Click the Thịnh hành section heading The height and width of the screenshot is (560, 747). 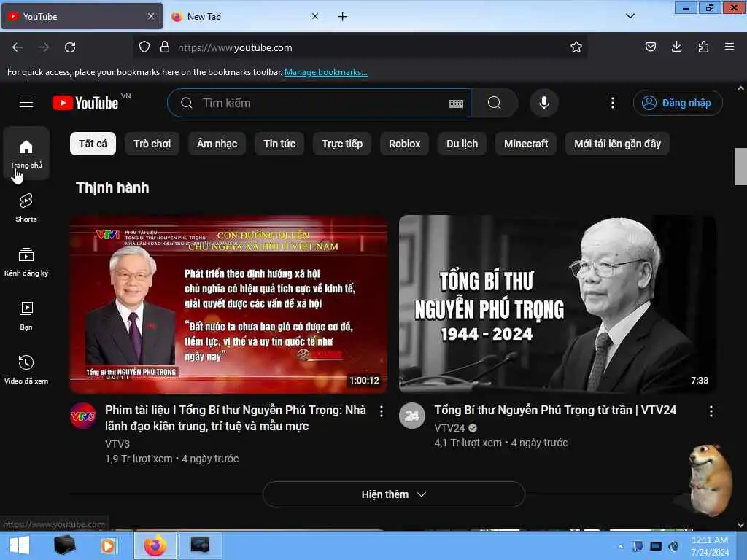(x=112, y=187)
